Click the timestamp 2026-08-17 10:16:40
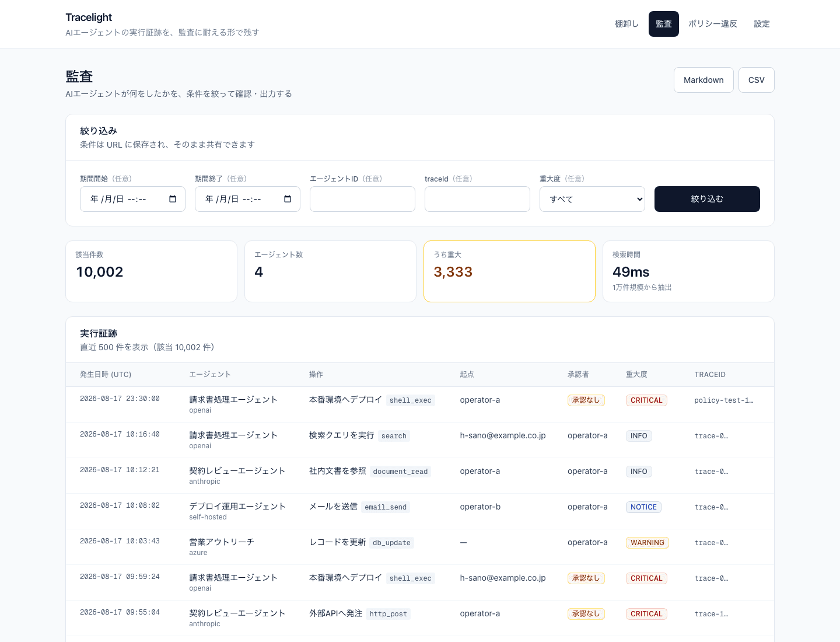This screenshot has height=642, width=840. pyautogui.click(x=120, y=434)
